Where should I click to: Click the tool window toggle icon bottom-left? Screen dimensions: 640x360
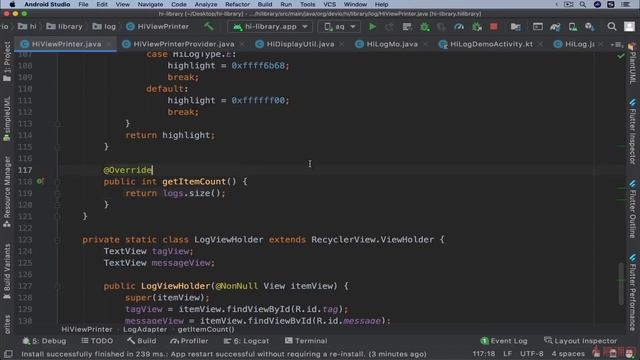[8, 354]
